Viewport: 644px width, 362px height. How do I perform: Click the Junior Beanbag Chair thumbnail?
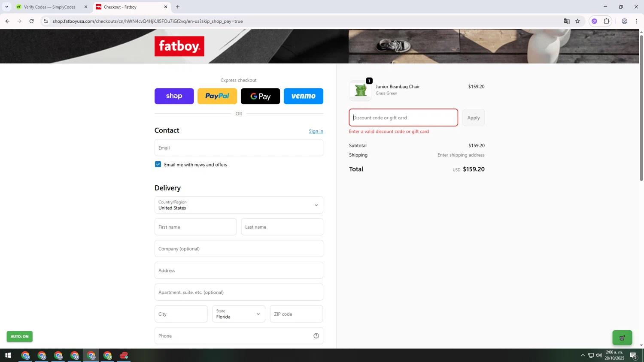point(360,90)
